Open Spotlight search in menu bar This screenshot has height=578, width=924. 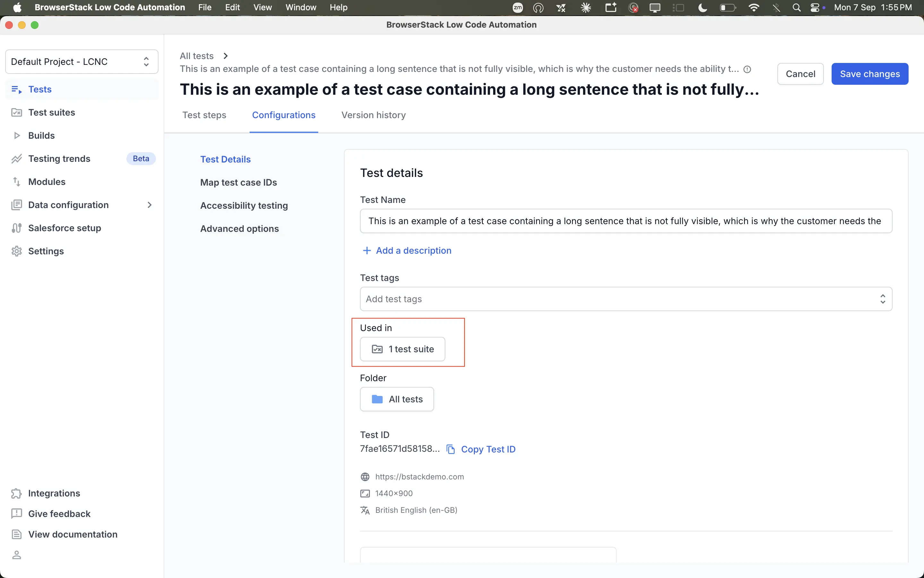click(797, 7)
